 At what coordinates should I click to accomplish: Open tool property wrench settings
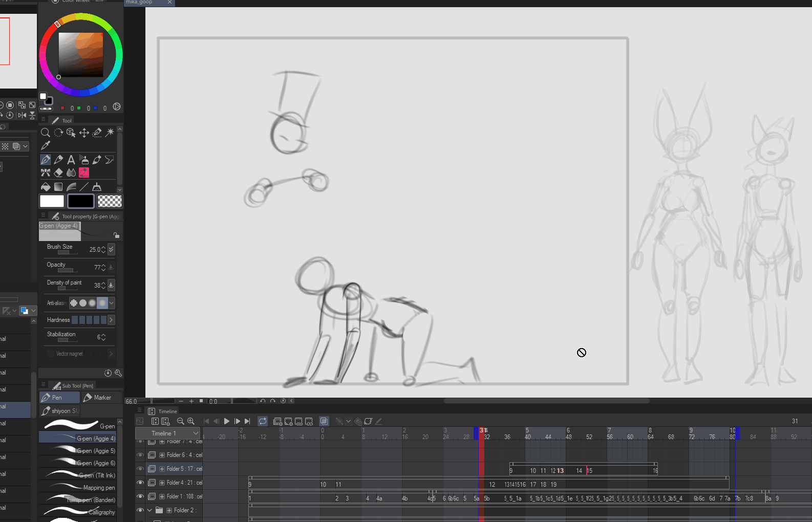(118, 373)
